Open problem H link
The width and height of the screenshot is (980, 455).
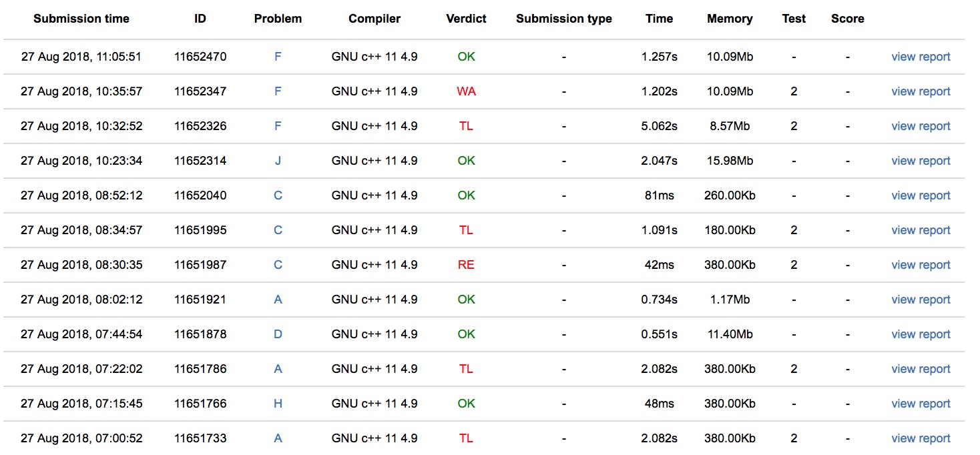[278, 404]
